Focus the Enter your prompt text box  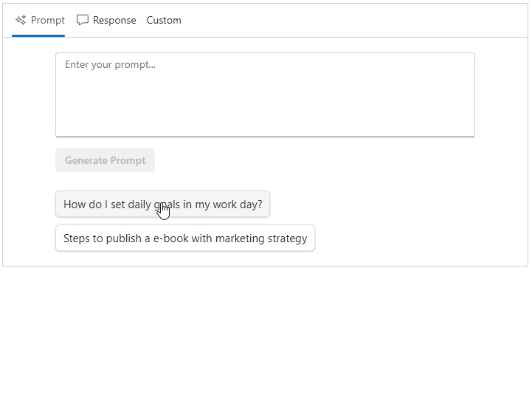(265, 95)
